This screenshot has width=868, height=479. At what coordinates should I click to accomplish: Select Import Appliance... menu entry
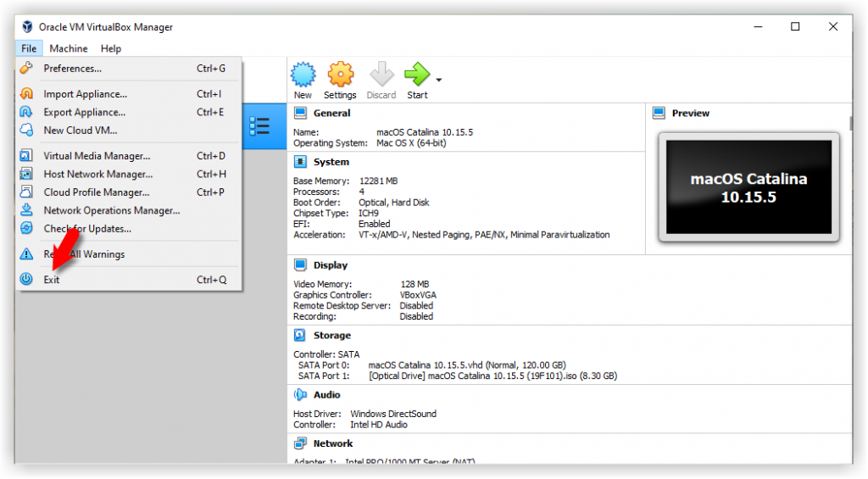click(x=129, y=93)
